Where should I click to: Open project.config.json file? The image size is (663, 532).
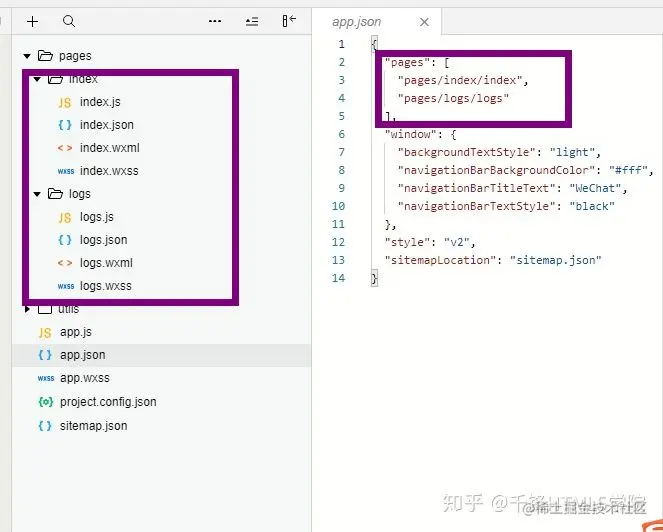(x=108, y=402)
